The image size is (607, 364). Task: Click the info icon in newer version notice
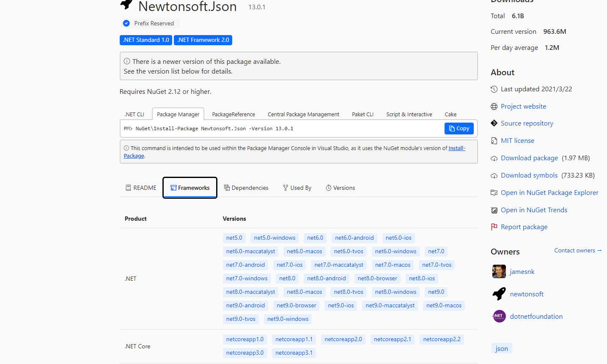tap(127, 61)
